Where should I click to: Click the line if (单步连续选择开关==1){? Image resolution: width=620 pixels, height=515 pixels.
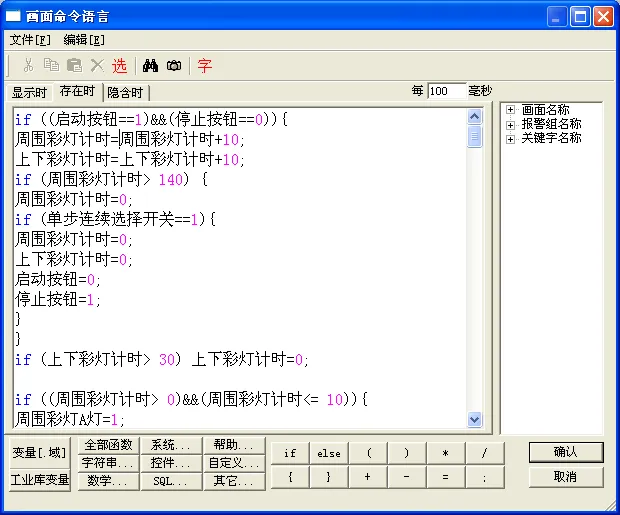pyautogui.click(x=115, y=220)
